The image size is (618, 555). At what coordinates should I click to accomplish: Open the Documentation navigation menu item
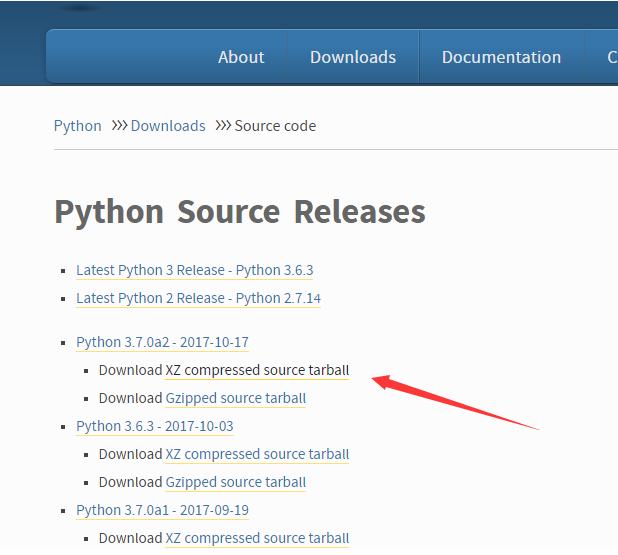pos(501,57)
